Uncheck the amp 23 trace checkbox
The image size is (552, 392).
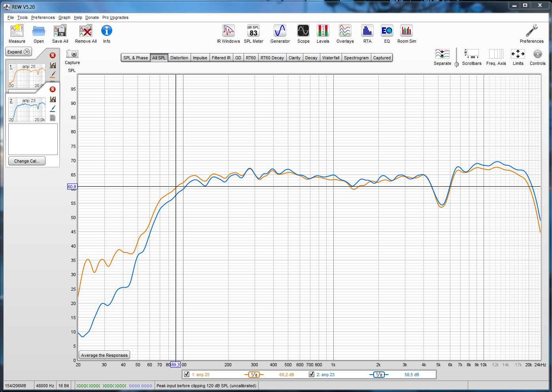pyautogui.click(x=312, y=374)
